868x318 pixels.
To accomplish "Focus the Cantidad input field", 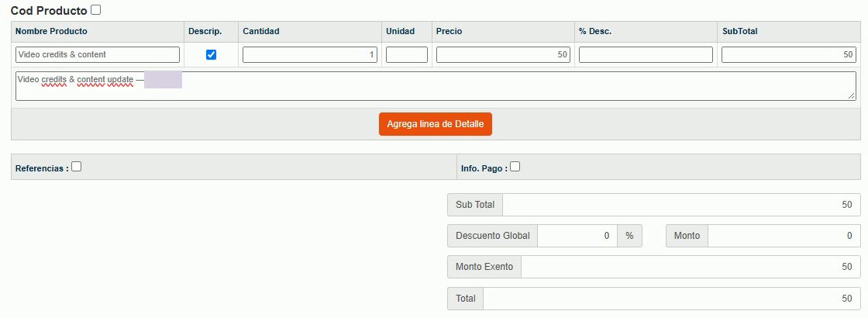I will click(310, 55).
